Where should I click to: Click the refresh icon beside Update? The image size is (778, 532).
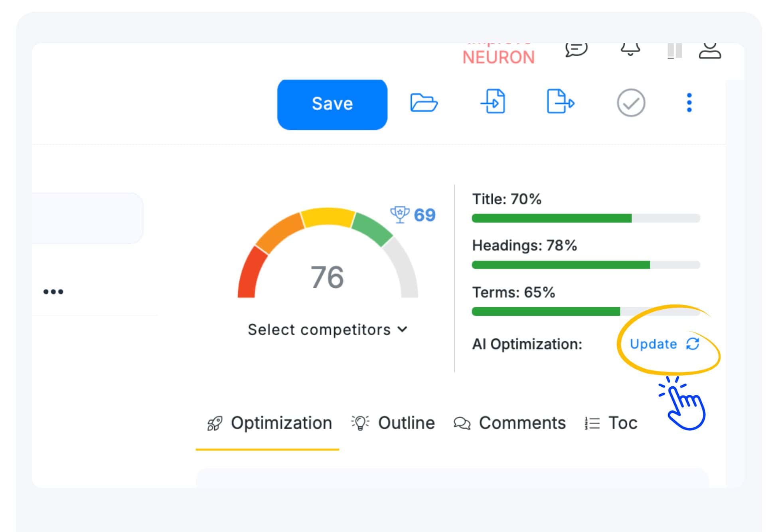coord(693,344)
